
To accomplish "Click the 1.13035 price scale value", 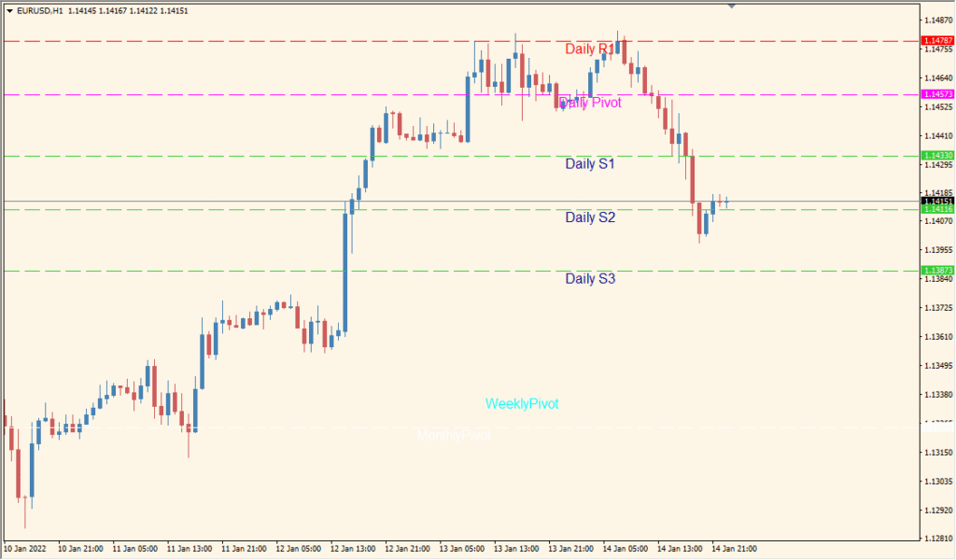I will pyautogui.click(x=938, y=481).
